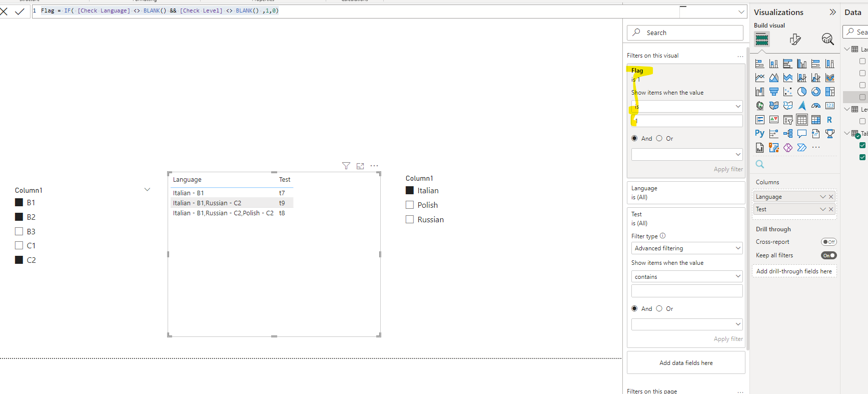Image resolution: width=868 pixels, height=394 pixels.
Task: Select the Python visual
Action: tap(760, 134)
